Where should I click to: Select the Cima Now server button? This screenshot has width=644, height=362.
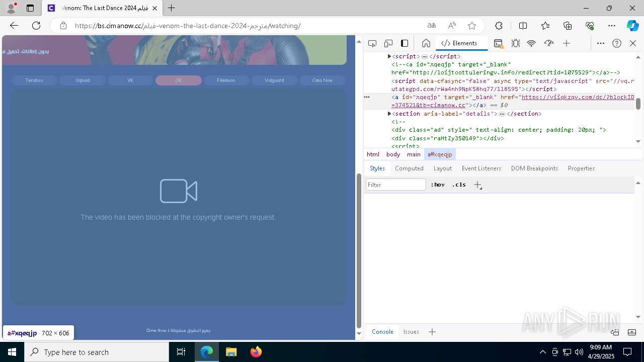(x=322, y=80)
